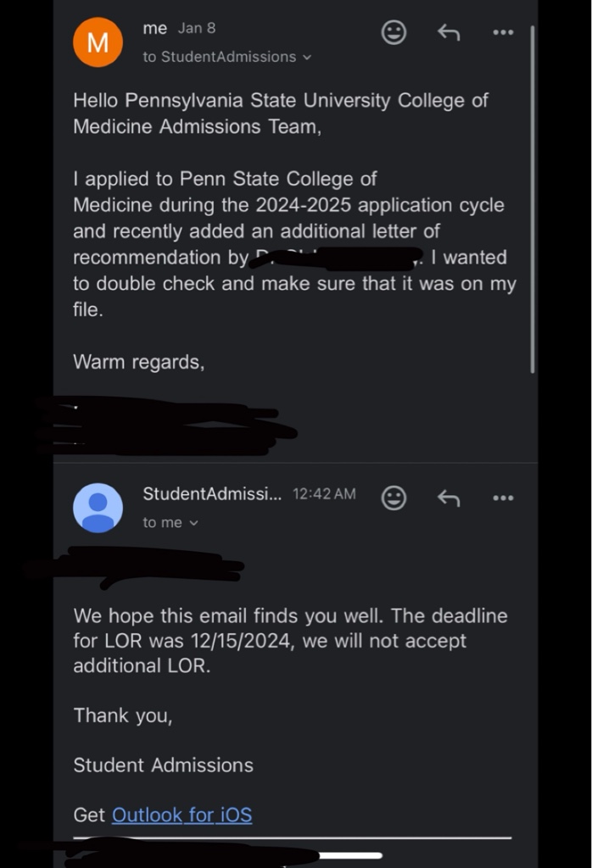
Task: Reply to the StudentAdmissions 12:42 AM message
Action: point(449,498)
